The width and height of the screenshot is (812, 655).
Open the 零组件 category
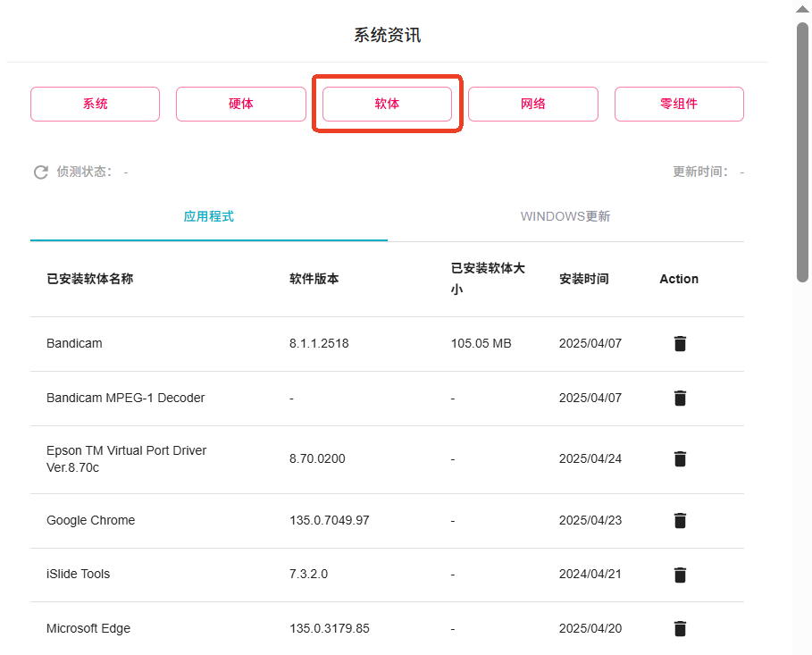click(x=679, y=105)
